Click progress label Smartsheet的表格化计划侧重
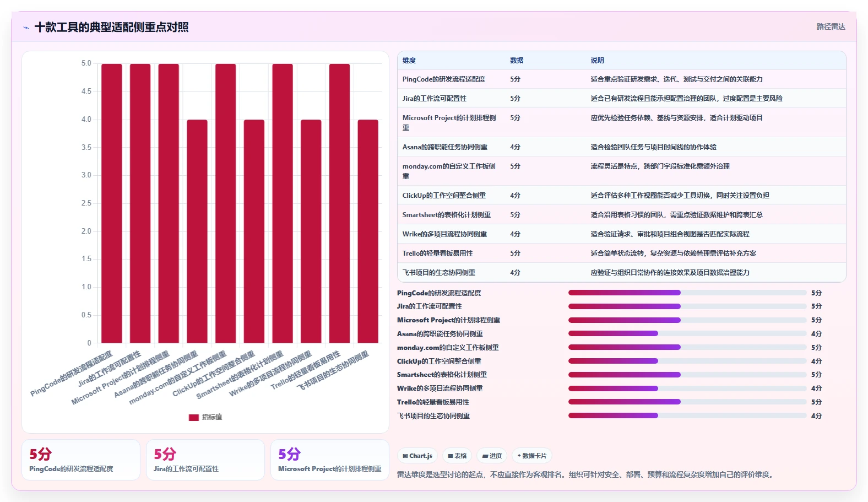The height and width of the screenshot is (502, 868). (442, 375)
